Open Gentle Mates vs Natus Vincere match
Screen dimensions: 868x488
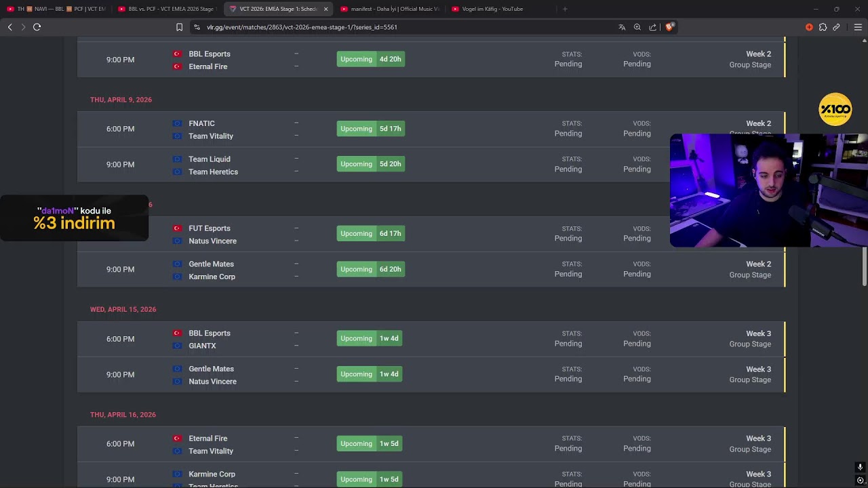point(431,374)
